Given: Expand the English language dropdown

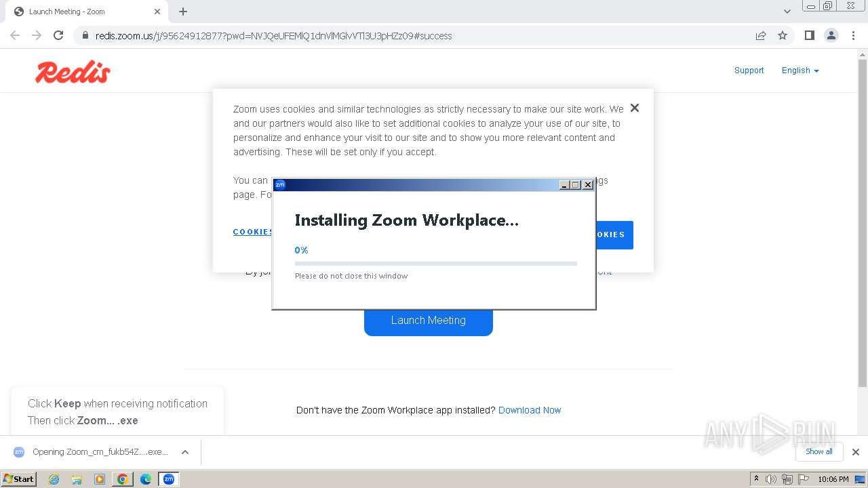Looking at the screenshot, I should pos(800,70).
